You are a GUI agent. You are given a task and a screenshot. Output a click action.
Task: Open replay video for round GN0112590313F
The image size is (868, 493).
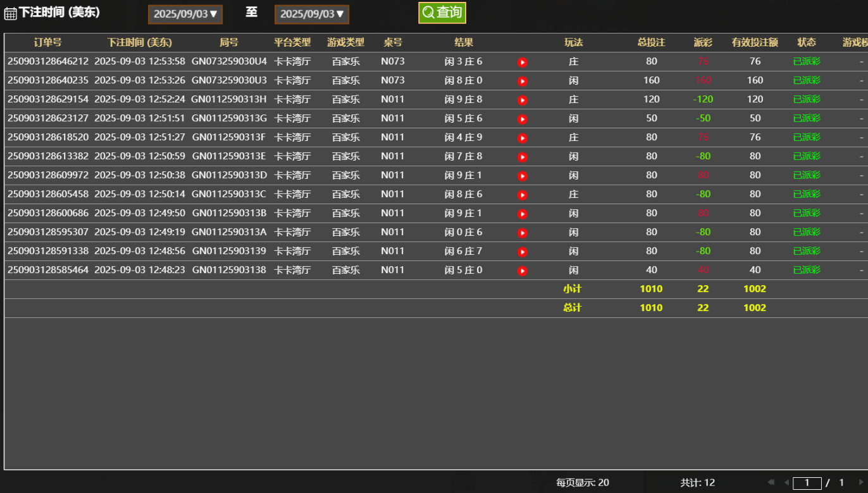(522, 138)
